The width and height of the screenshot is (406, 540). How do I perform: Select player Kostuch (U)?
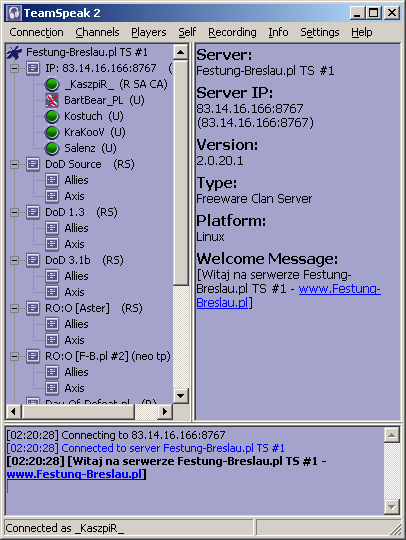click(94, 116)
